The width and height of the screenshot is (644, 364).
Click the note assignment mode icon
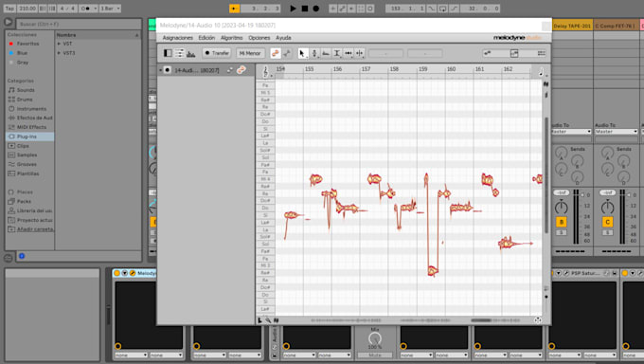coord(287,53)
